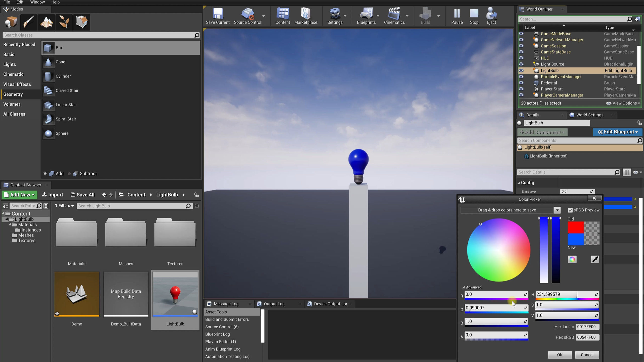Stop the play session

click(x=474, y=16)
